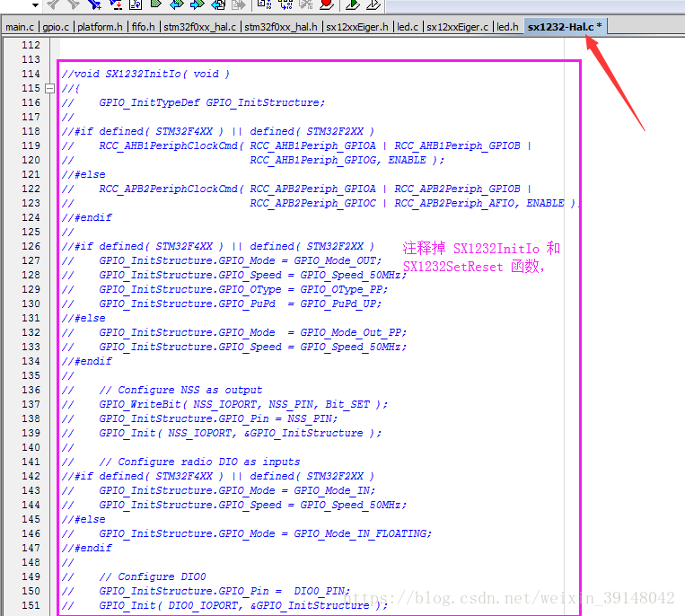This screenshot has height=616, width=685.
Task: Select the led.c tab
Action: [408, 27]
